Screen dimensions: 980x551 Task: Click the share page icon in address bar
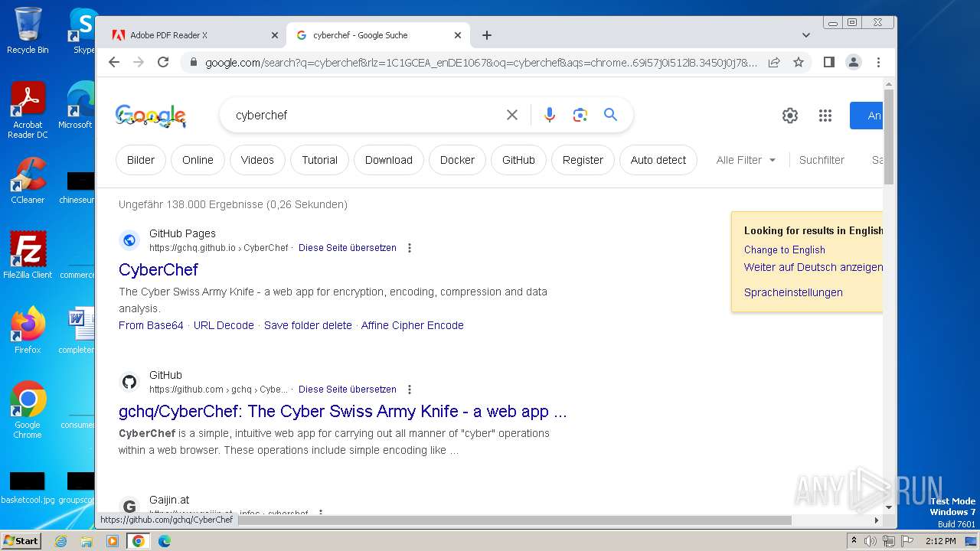point(774,62)
